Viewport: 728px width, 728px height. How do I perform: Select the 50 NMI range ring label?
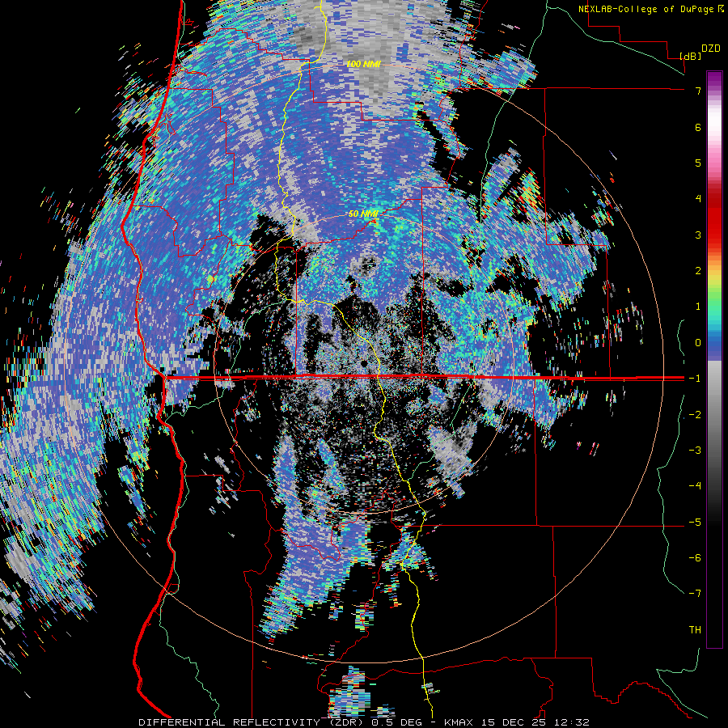tap(363, 214)
